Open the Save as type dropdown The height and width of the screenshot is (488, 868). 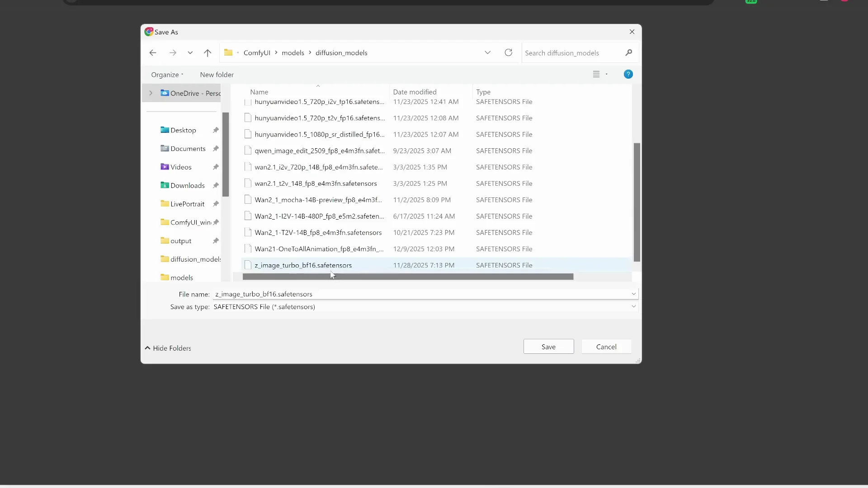pyautogui.click(x=633, y=307)
